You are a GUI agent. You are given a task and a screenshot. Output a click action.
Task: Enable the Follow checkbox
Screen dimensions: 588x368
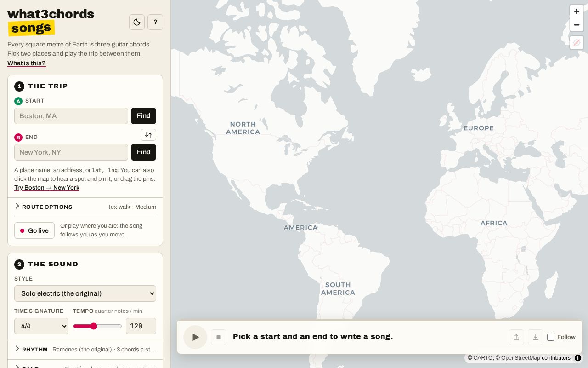[551, 337]
